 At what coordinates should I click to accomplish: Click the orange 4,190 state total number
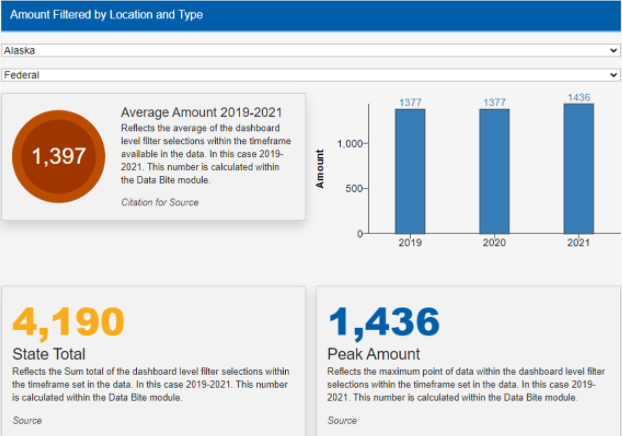tap(69, 322)
